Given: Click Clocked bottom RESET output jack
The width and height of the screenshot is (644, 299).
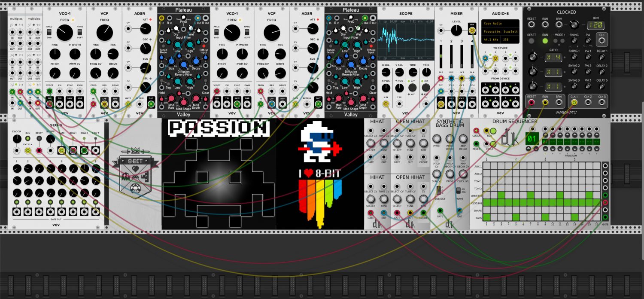Looking at the screenshot, I should click(532, 103).
